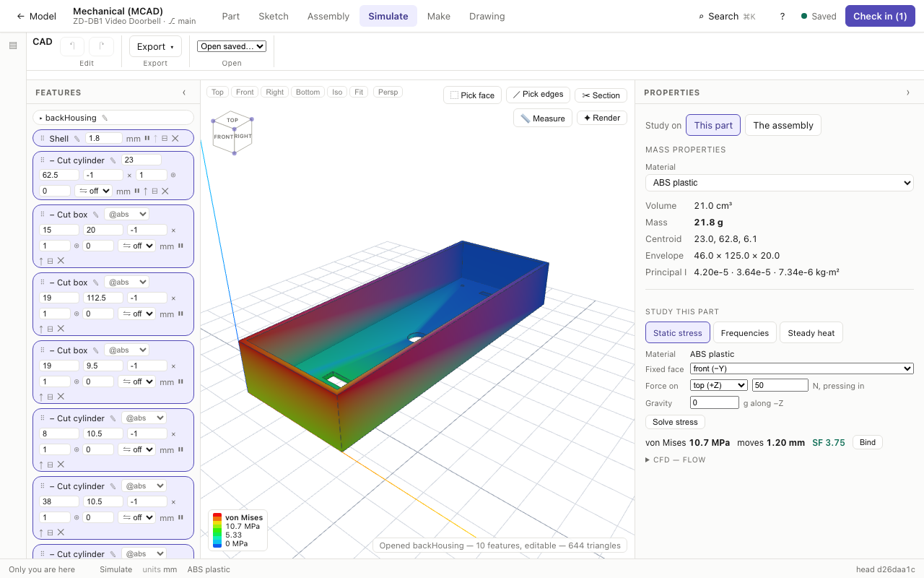Screen dimensions: 924x578
Task: Open the Fixed face dropdown
Action: click(802, 368)
